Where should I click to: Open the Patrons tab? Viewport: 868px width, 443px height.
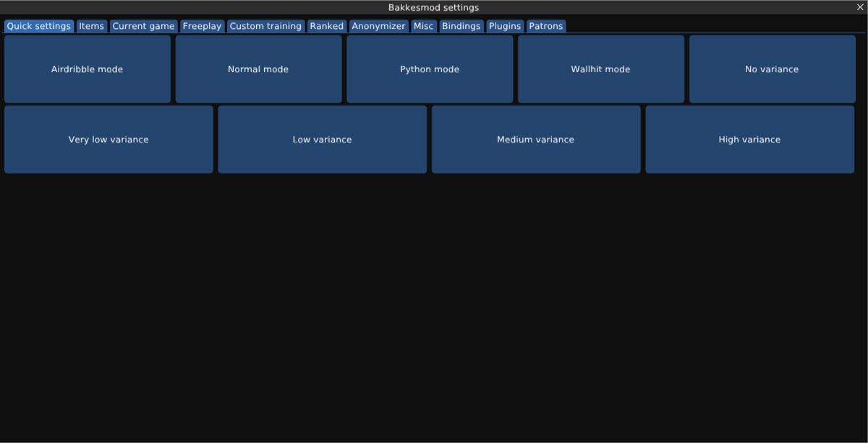545,26
